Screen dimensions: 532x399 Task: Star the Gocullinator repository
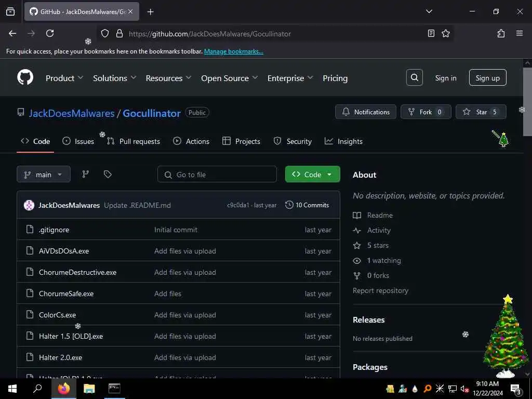pyautogui.click(x=481, y=112)
